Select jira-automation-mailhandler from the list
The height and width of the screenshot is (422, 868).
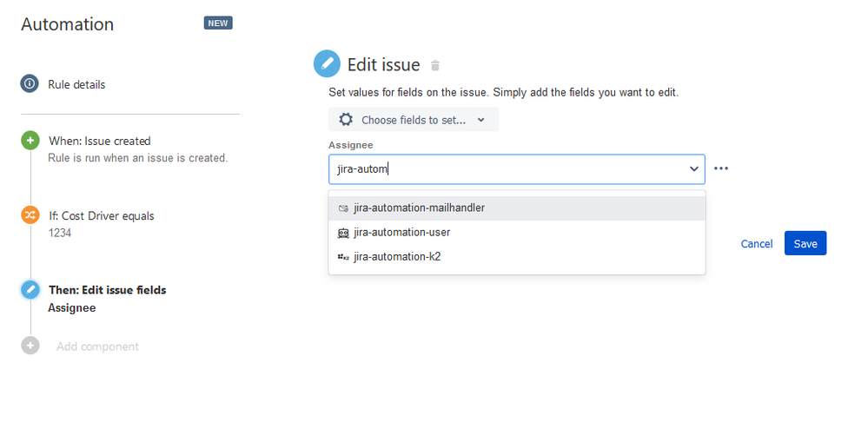click(517, 208)
